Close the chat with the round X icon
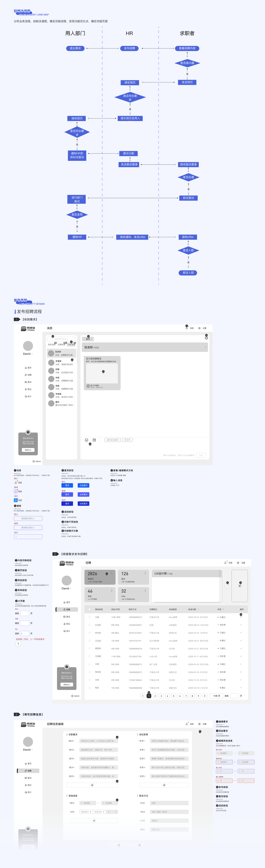The image size is (265, 868). tap(206, 338)
